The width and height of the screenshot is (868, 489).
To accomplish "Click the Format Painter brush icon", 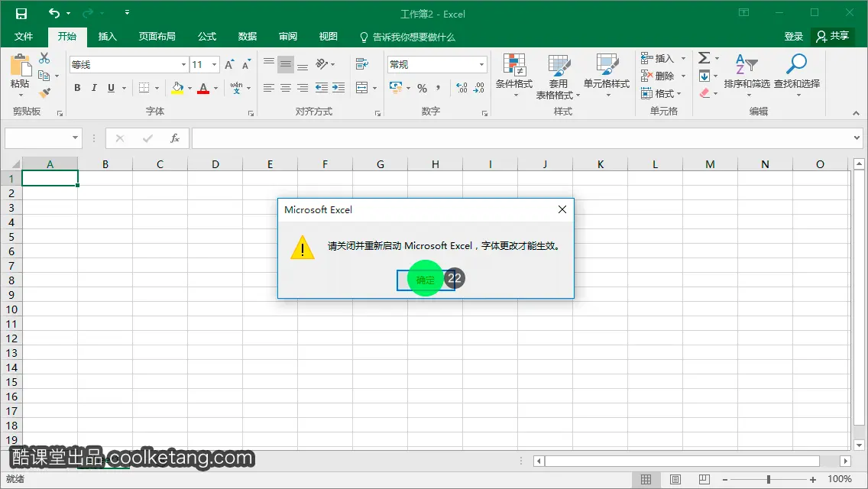I will 45,92.
